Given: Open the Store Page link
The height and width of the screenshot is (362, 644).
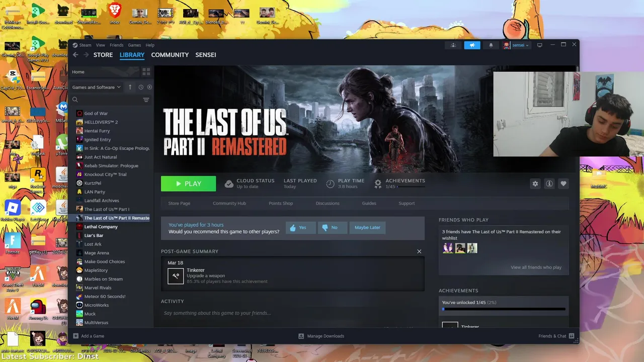Looking at the screenshot, I should click(x=179, y=204).
